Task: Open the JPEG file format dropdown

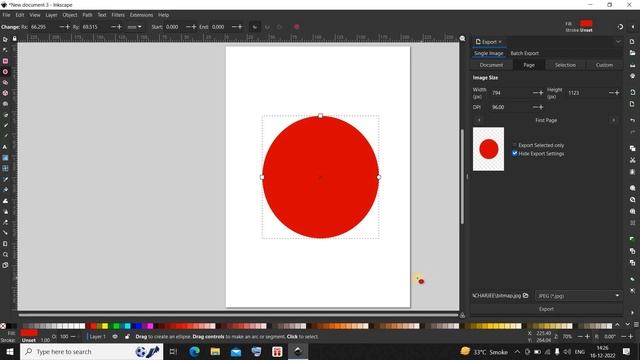Action: point(578,296)
